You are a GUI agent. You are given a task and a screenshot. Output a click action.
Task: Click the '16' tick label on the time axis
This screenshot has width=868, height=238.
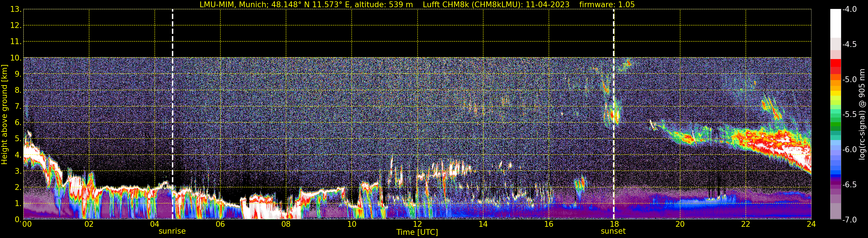(549, 224)
